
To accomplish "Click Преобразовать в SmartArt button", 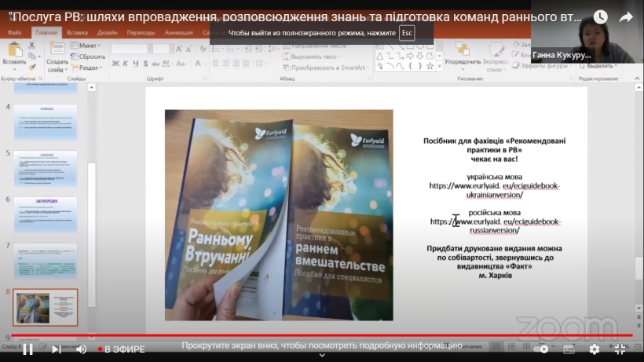I will (x=326, y=68).
